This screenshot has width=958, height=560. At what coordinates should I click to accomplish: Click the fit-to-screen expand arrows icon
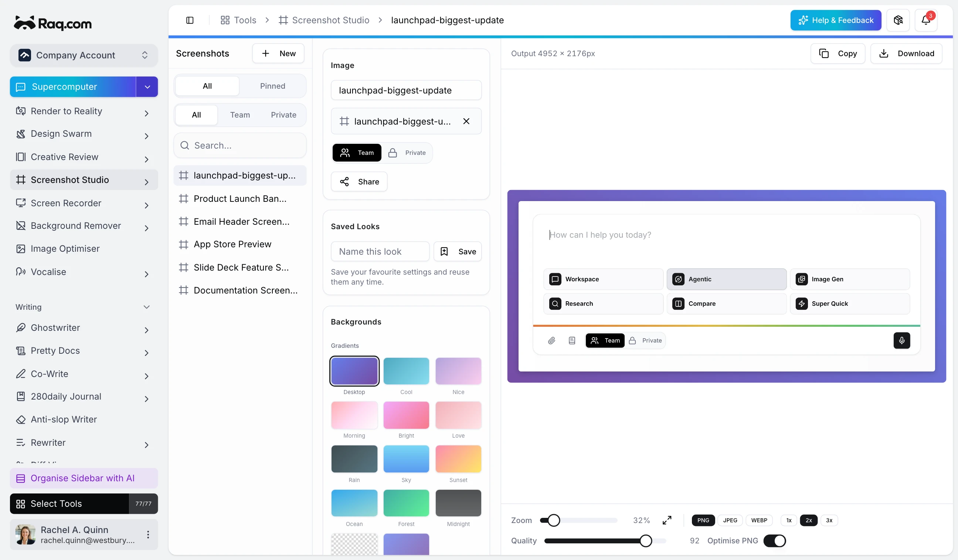667,520
